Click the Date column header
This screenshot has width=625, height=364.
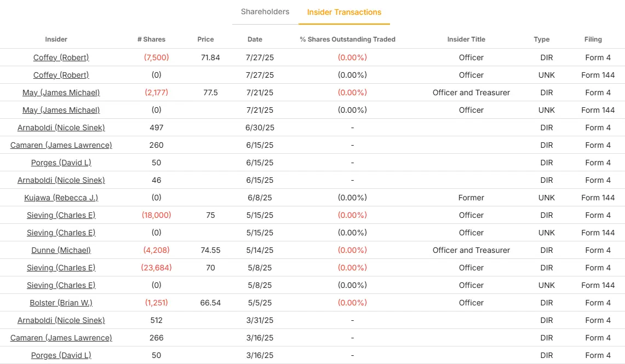pyautogui.click(x=255, y=39)
